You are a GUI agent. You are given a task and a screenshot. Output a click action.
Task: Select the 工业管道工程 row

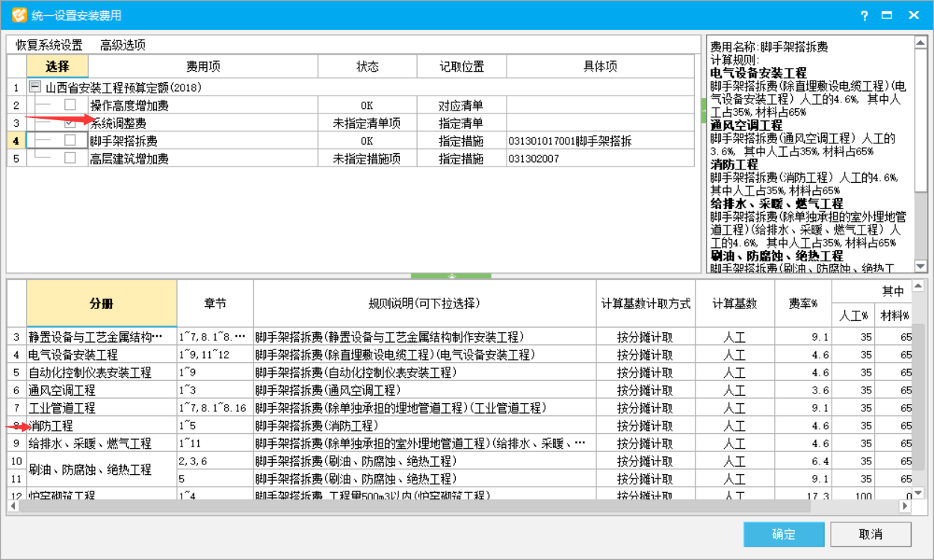[460, 408]
